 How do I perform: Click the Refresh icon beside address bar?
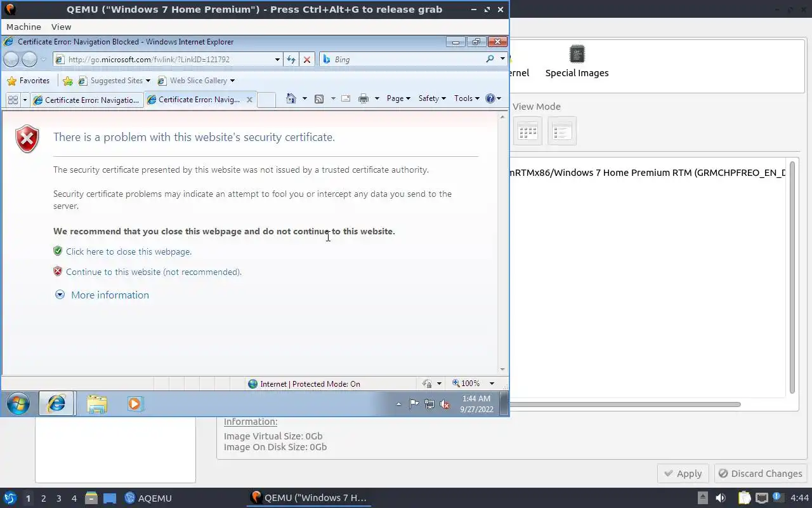click(291, 59)
